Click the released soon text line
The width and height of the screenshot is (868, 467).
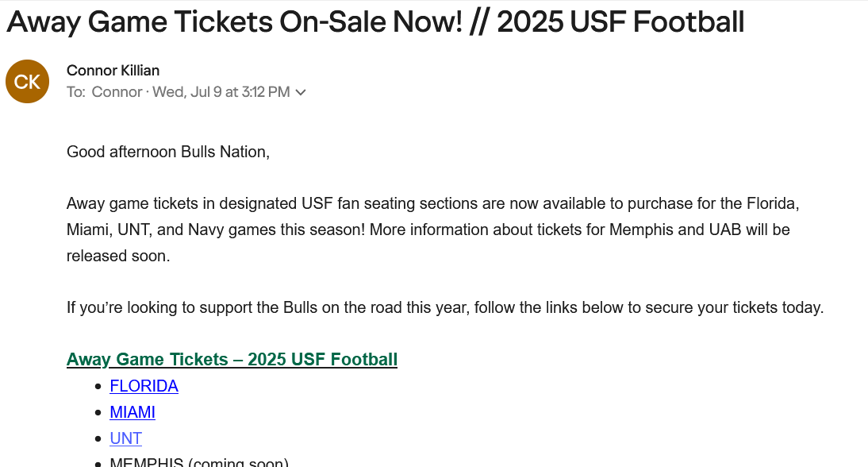[118, 256]
